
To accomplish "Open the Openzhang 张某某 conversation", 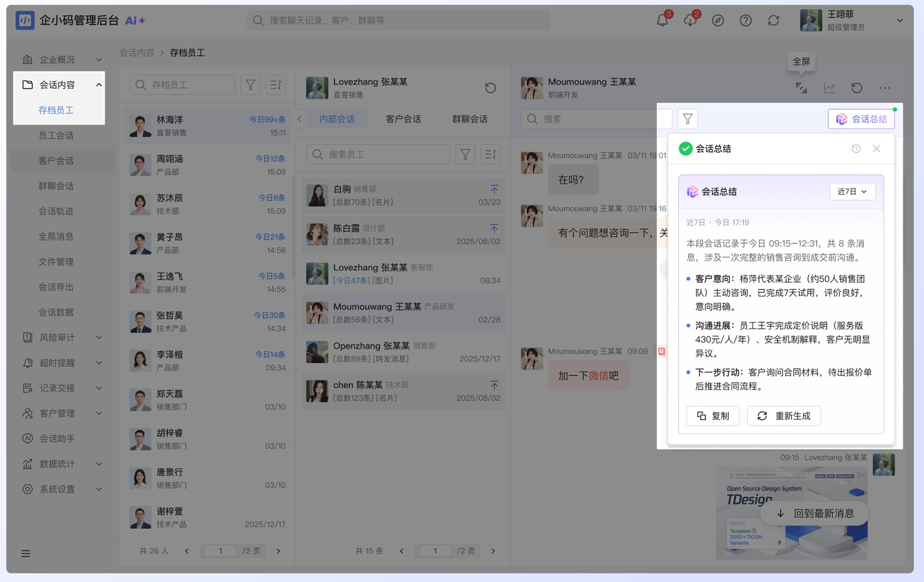I will coord(403,352).
